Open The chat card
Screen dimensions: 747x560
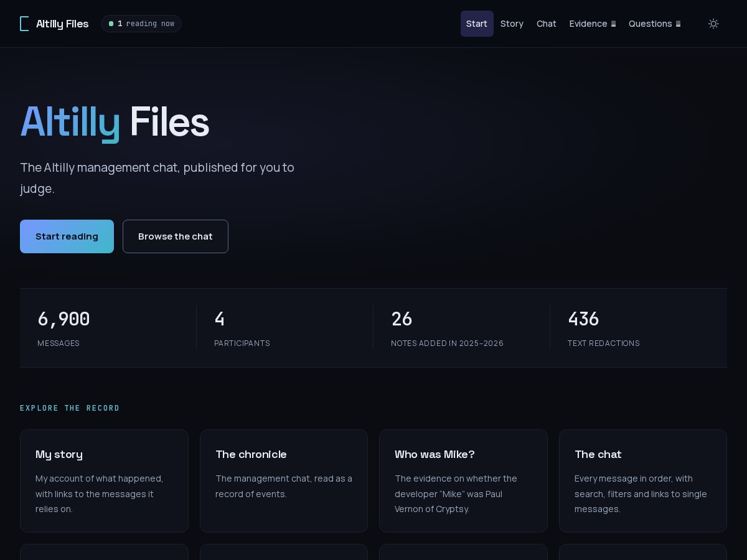coord(643,481)
